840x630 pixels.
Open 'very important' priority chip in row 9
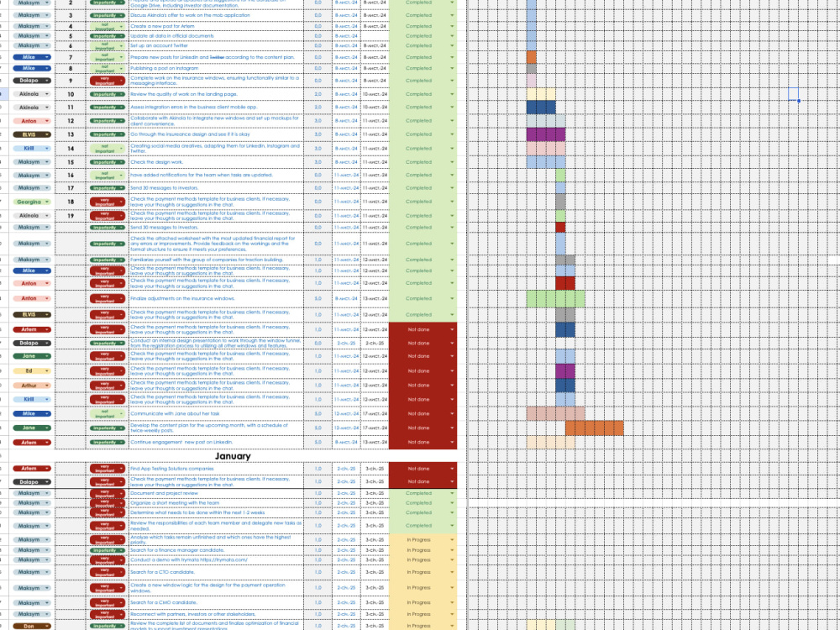pyautogui.click(x=108, y=81)
